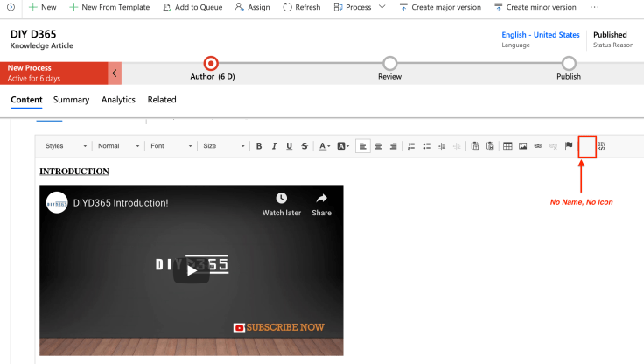
Task: Click paste as plain text icon
Action: tap(475, 146)
